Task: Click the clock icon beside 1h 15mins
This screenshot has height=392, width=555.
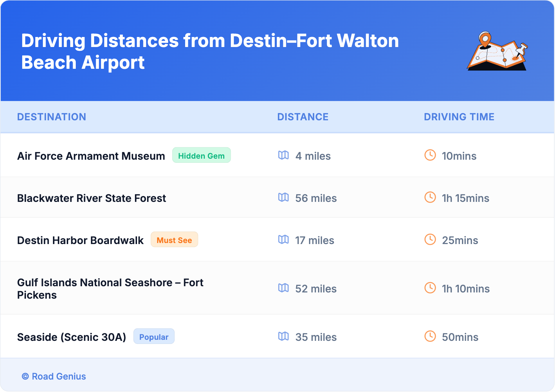Action: point(430,197)
